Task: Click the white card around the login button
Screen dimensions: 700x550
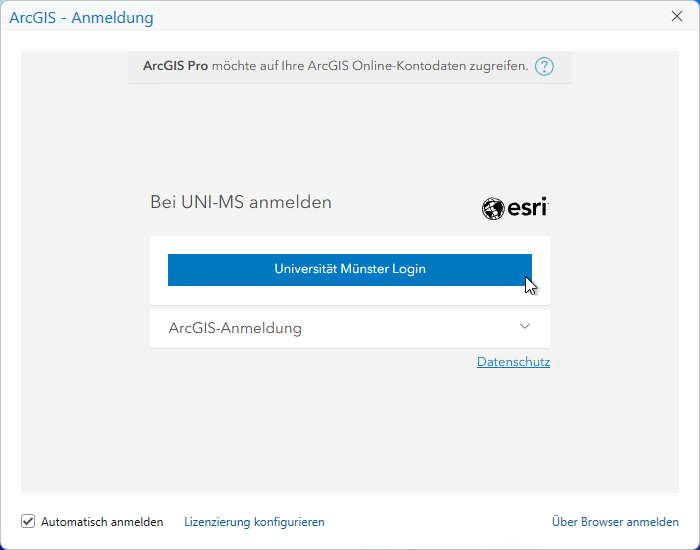Action: click(350, 296)
